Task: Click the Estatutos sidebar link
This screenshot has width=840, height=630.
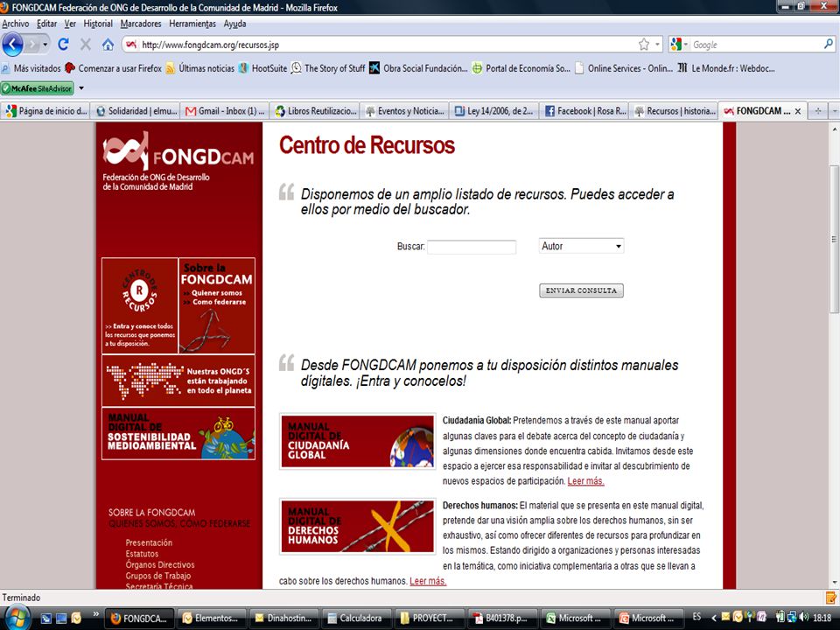Action: tap(142, 554)
